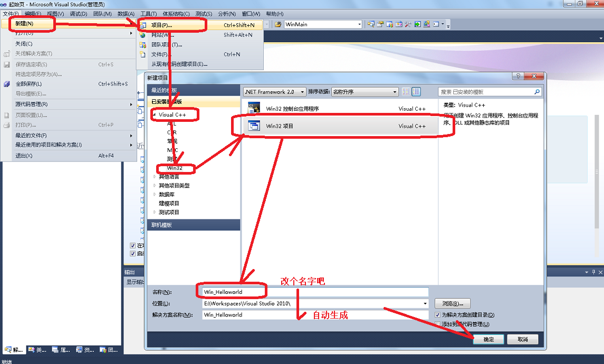Select the Win32 控制台应用程序 template row
This screenshot has height=364, width=604.
(x=340, y=109)
